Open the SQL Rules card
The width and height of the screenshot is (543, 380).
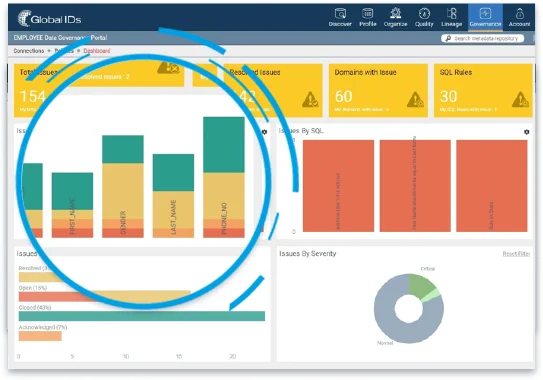(483, 90)
